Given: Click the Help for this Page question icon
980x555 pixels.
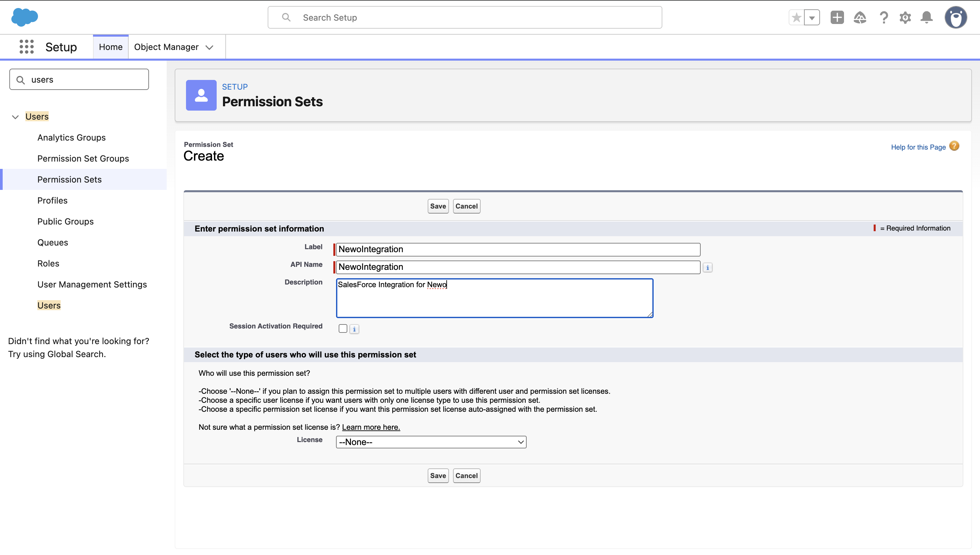Looking at the screenshot, I should click(954, 146).
